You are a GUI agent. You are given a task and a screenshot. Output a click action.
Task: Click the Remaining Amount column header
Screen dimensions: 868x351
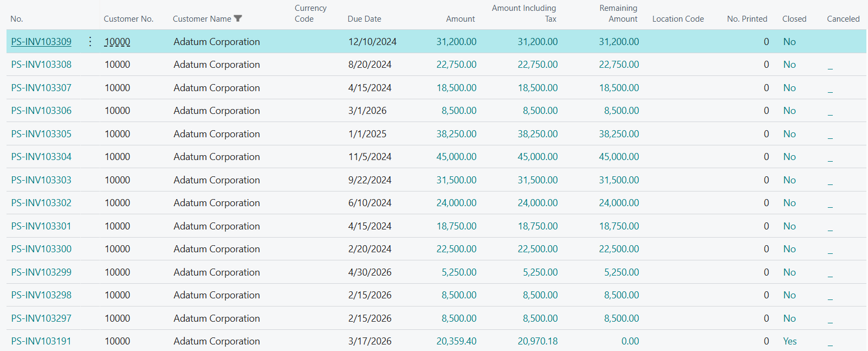click(618, 14)
